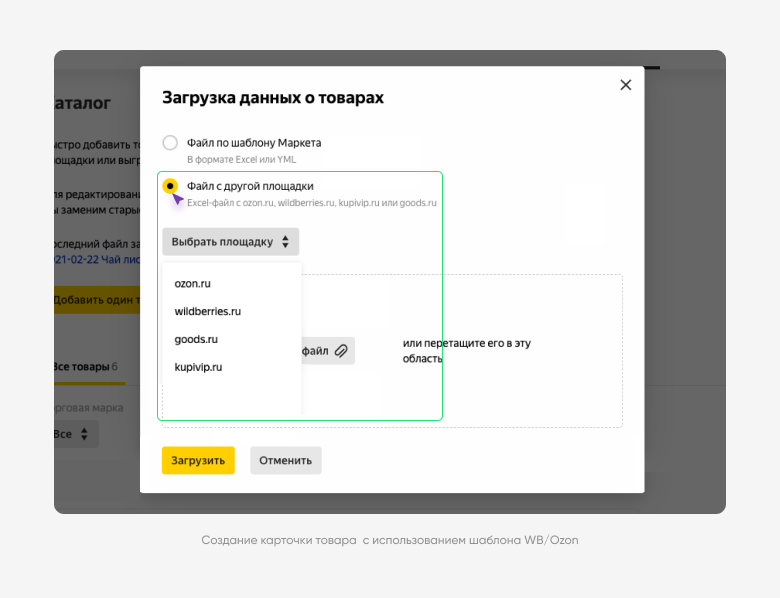Click the dialog title "Загрузка данных о товарах"
Viewport: 780px width, 598px height.
(273, 98)
